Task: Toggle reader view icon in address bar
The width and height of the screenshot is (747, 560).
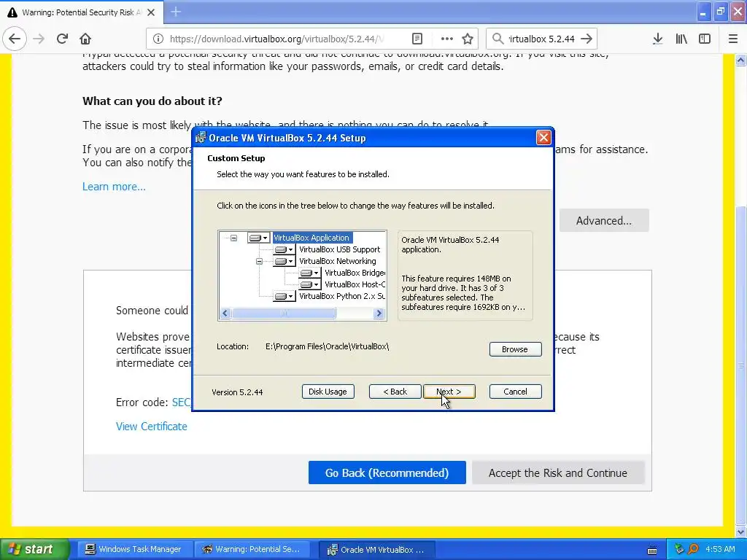Action: 417,39
